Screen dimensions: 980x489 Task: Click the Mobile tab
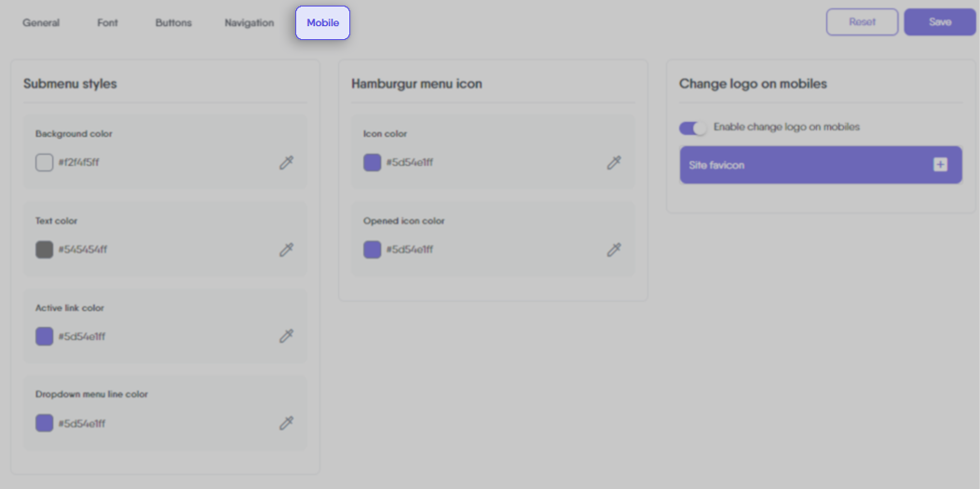(x=322, y=23)
